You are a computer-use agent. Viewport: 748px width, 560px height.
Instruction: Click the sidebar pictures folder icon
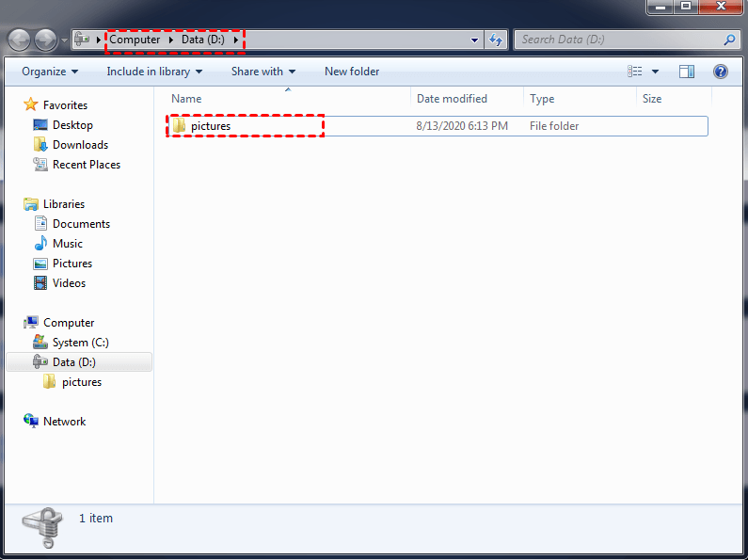click(49, 381)
